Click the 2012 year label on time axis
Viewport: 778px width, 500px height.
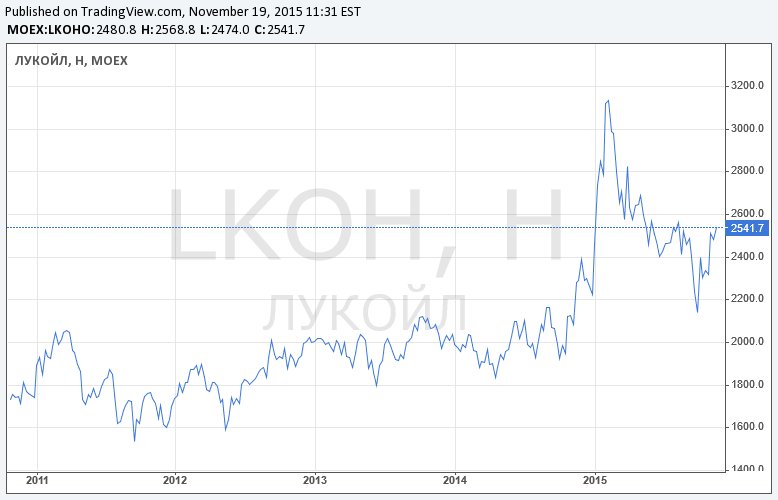tap(175, 480)
